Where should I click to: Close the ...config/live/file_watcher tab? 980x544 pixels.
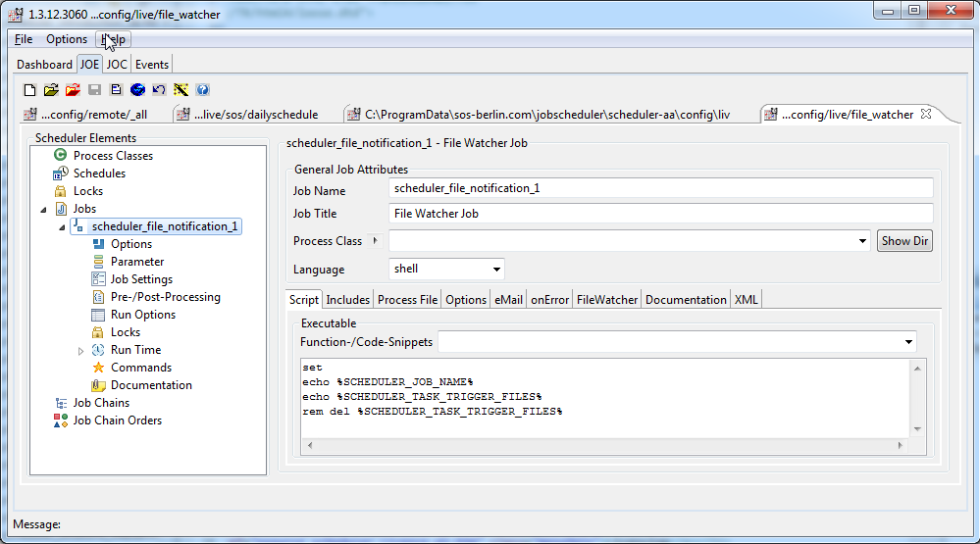[926, 114]
